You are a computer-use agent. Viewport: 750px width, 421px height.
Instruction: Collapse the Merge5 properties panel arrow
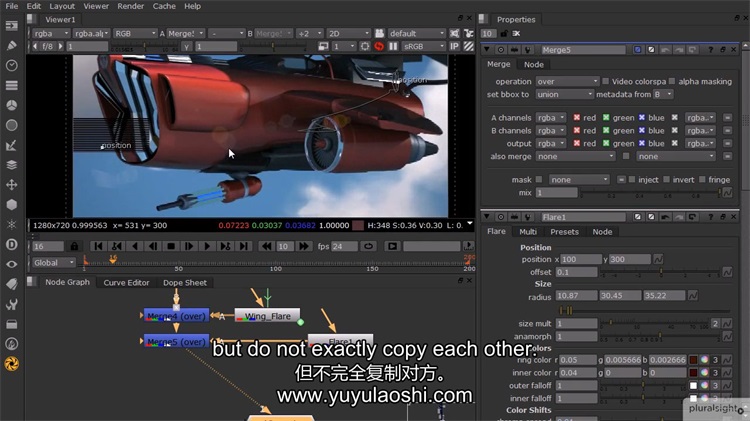487,50
